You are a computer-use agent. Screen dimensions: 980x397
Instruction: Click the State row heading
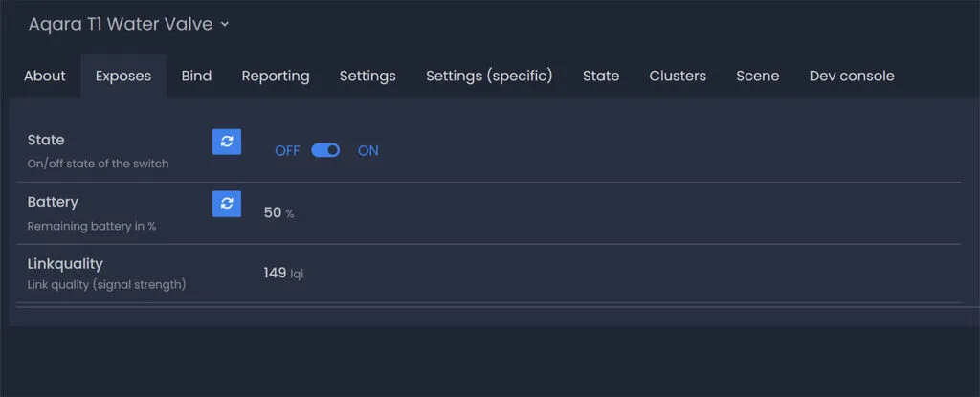pos(46,140)
